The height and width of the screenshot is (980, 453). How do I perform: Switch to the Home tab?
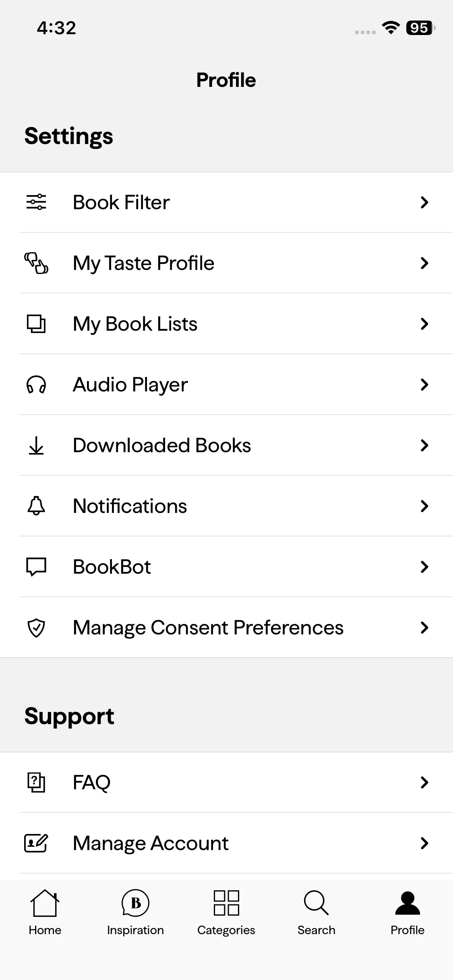pos(45,912)
